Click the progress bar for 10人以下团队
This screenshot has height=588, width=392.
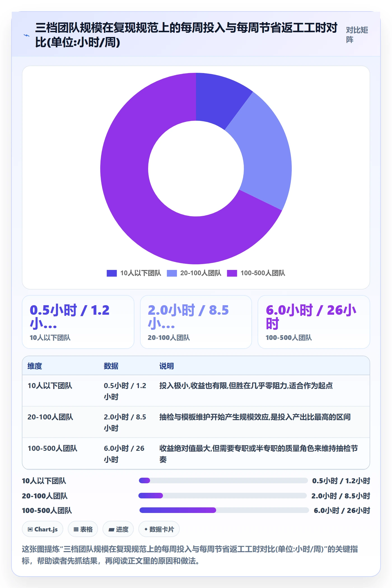coord(223,481)
